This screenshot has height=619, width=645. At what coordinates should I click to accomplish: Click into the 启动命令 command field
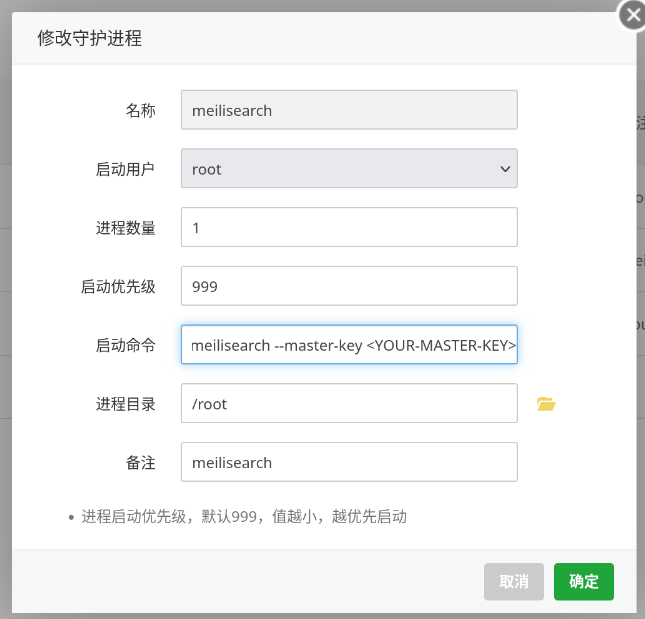pyautogui.click(x=349, y=345)
